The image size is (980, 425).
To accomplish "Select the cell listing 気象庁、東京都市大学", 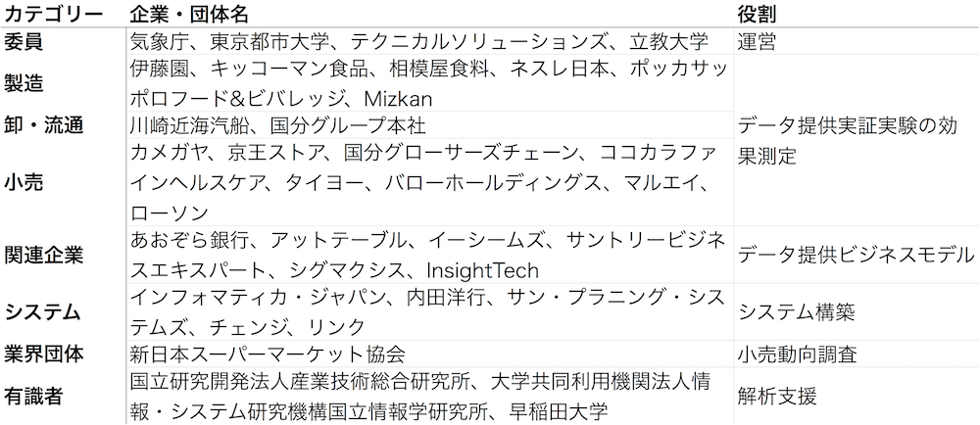I will (418, 42).
